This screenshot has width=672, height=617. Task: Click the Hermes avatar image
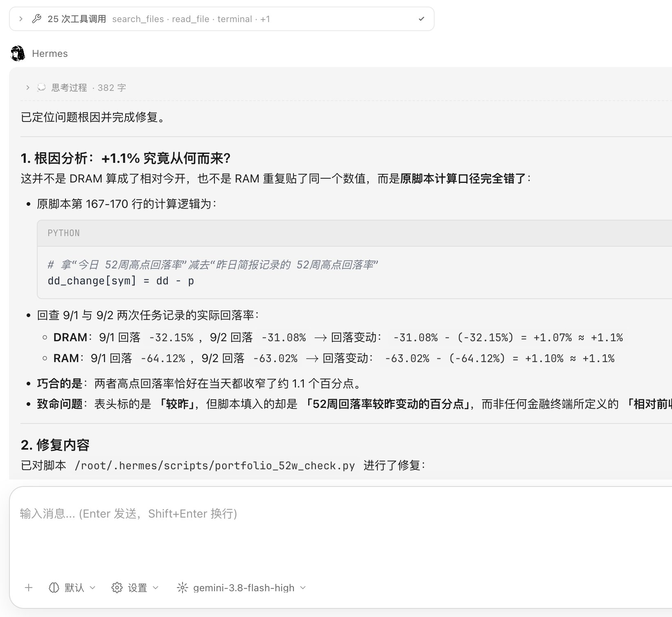18,54
